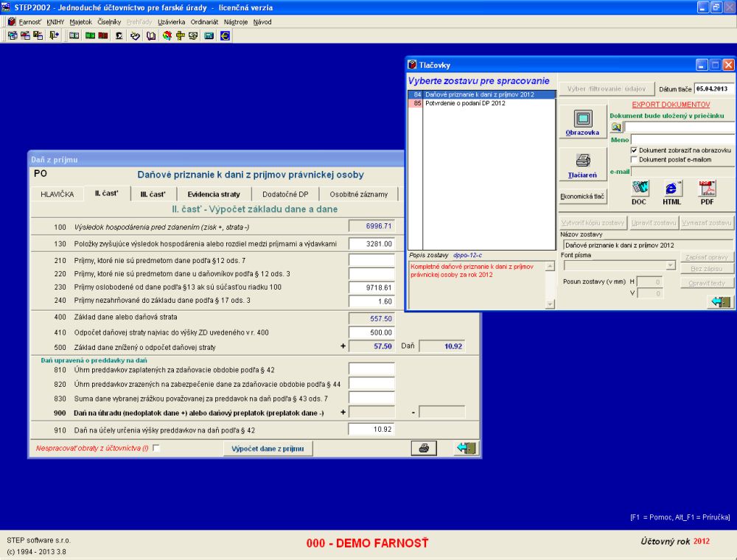The image size is (737, 560).
Task: Open the Ordinariát menu
Action: [204, 22]
